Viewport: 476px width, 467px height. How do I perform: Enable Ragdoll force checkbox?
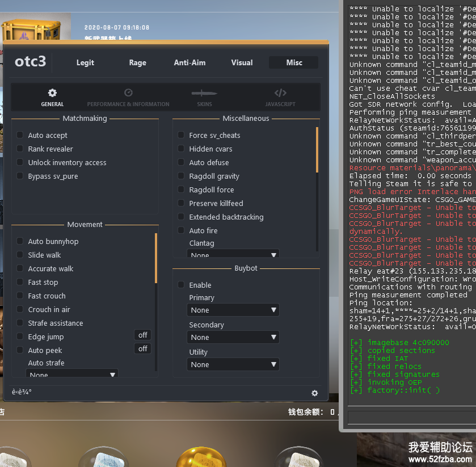coord(181,190)
